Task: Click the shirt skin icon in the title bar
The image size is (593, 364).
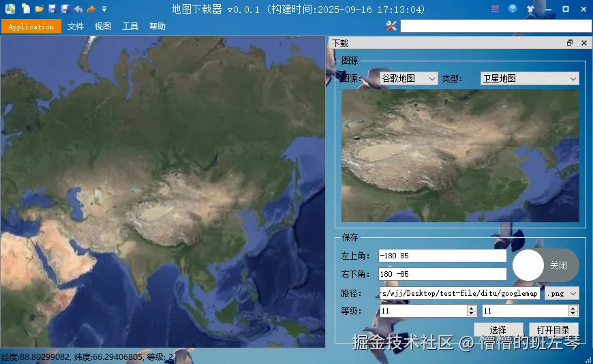Action: (x=530, y=9)
